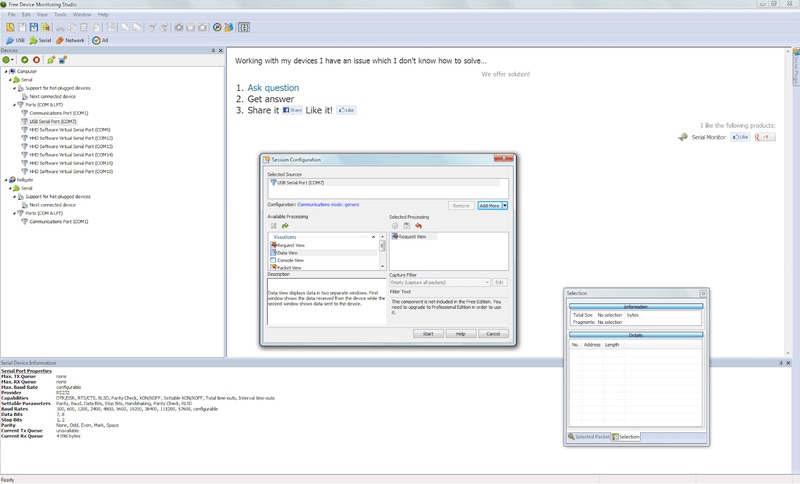The width and height of the screenshot is (800, 484).
Task: Click the Facebook Share button
Action: pyautogui.click(x=292, y=110)
